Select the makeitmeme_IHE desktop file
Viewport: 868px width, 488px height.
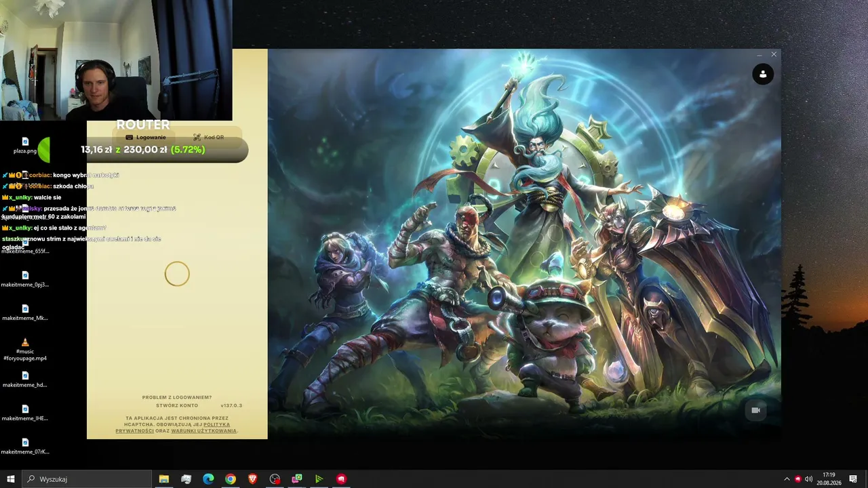click(25, 413)
